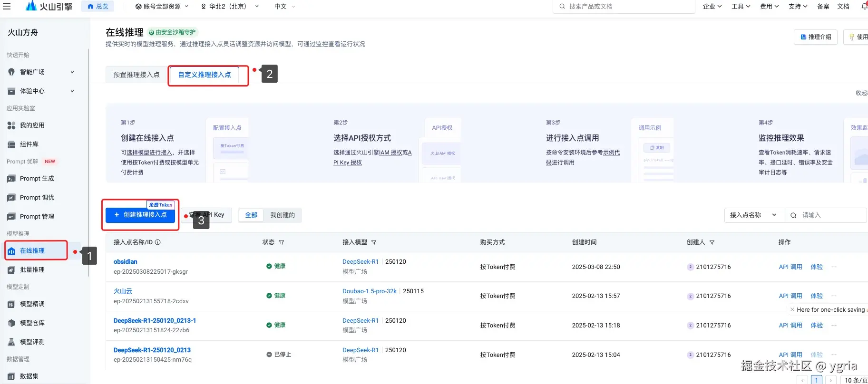Open Doubao-1.5-pro-32k model link
This screenshot has width=868, height=384.
(x=370, y=291)
